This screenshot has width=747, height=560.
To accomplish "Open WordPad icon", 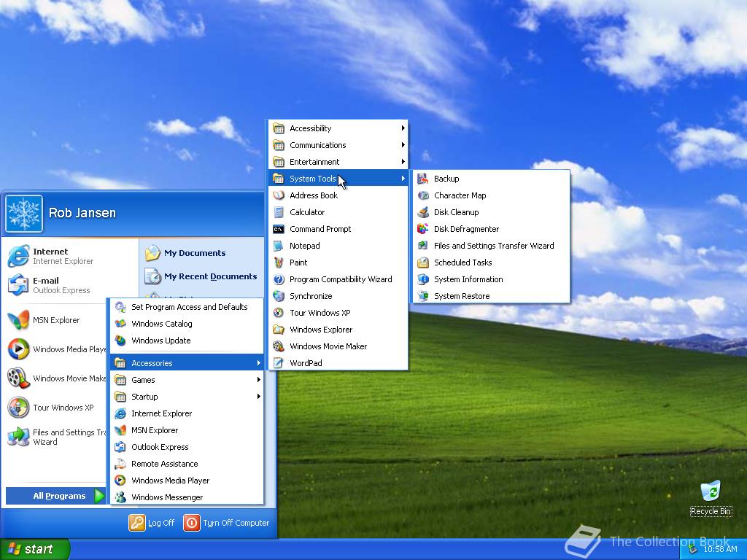I will coord(279,363).
